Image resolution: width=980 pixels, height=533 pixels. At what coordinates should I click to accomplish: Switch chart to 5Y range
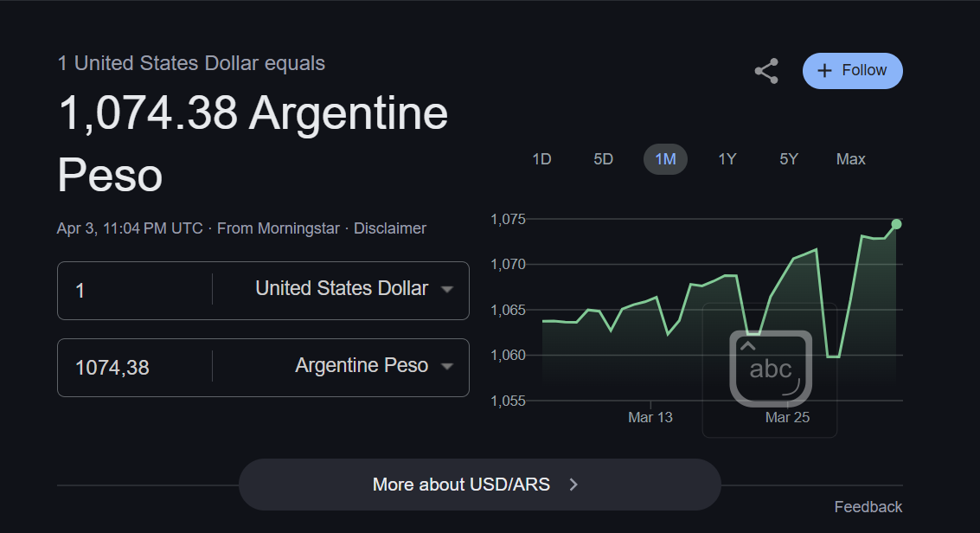(x=789, y=159)
